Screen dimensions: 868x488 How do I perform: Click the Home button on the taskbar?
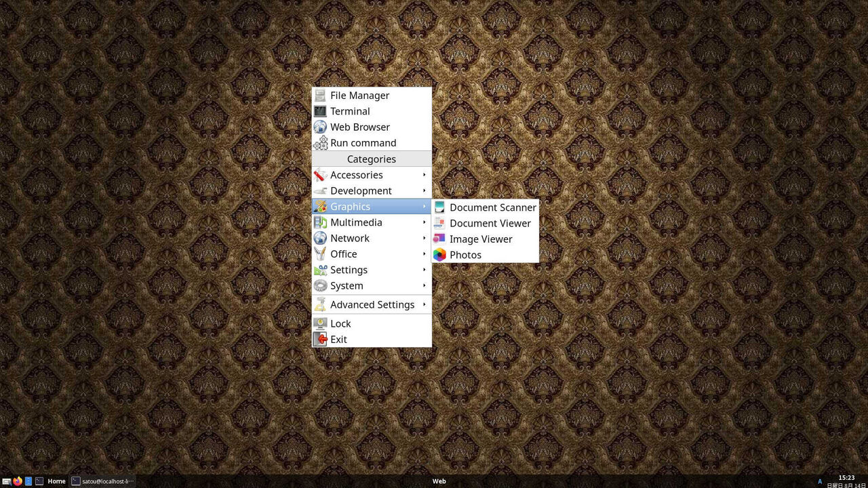[x=56, y=481]
